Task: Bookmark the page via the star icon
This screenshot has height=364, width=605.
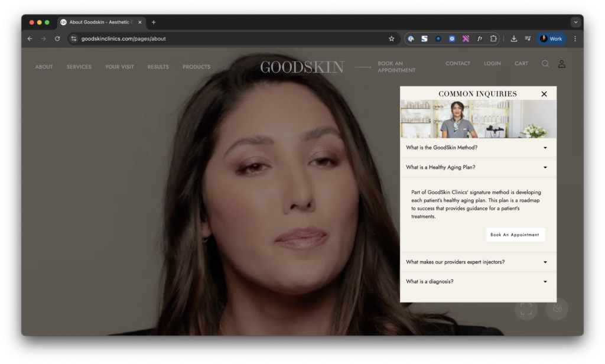Action: (391, 38)
